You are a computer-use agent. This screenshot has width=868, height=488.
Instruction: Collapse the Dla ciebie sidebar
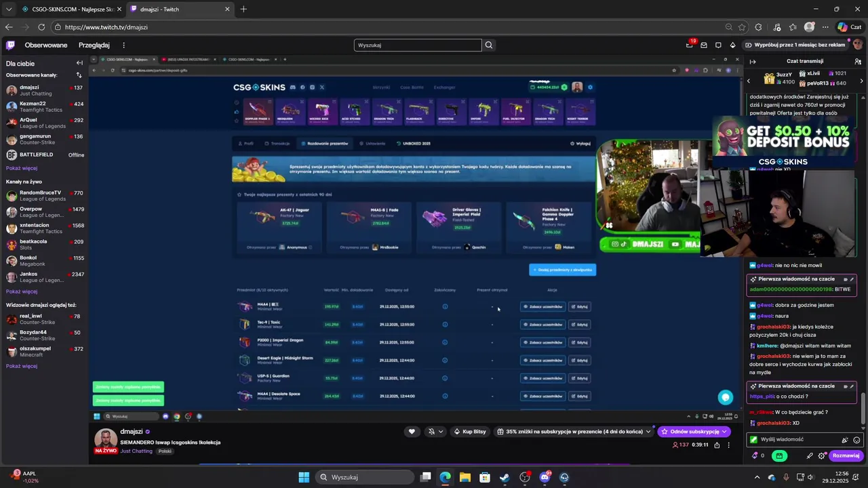[79, 63]
